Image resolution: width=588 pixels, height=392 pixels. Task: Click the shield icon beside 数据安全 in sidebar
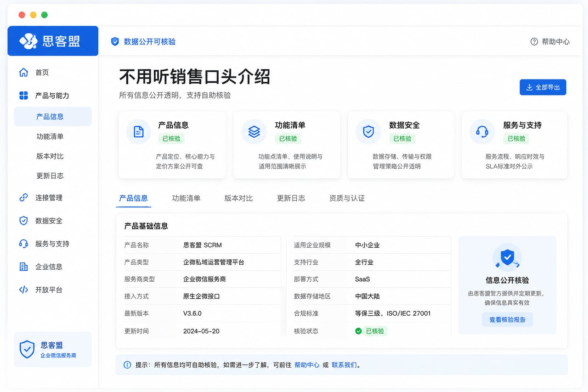point(23,221)
